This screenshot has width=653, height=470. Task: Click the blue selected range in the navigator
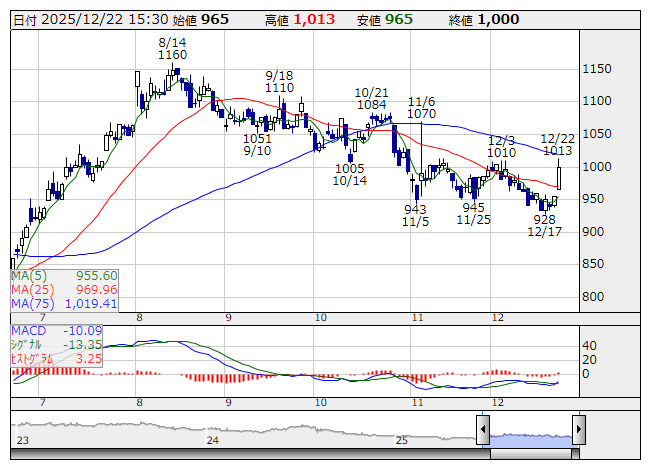tap(530, 436)
